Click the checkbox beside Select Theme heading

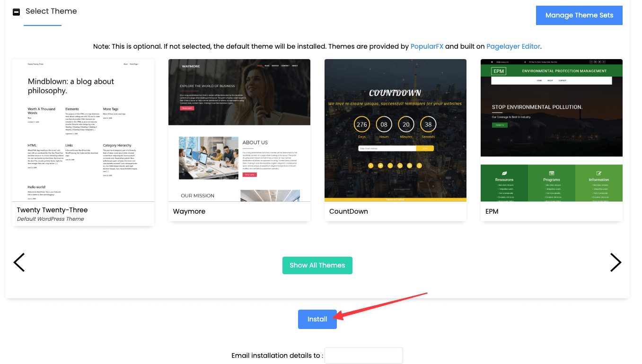16,11
